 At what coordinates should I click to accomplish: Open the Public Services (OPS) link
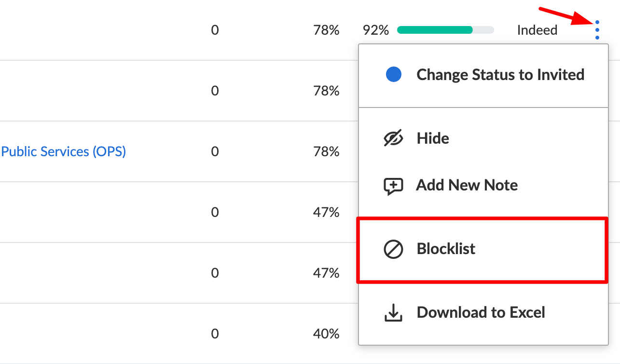tap(63, 151)
